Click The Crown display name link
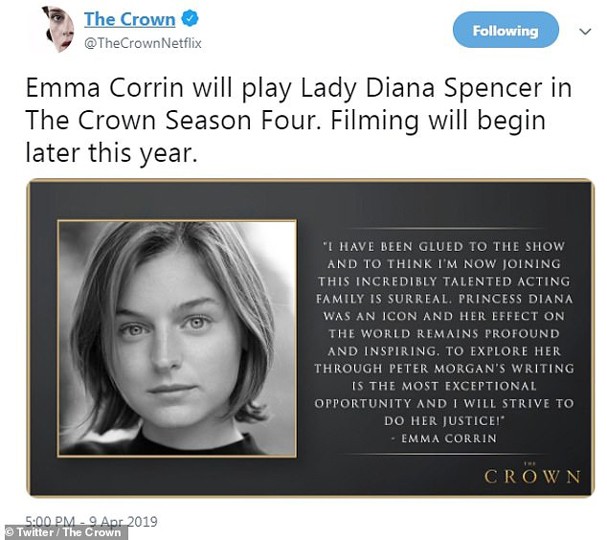607x540 pixels. [x=130, y=19]
